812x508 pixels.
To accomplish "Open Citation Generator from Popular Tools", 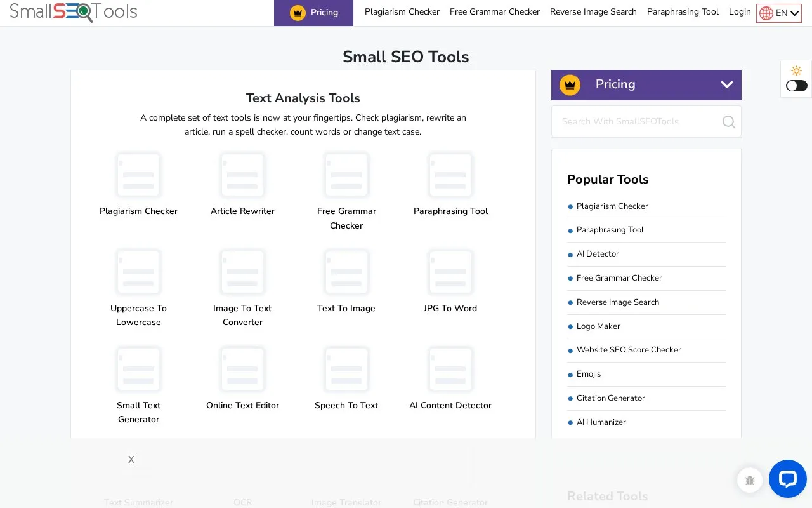I will point(611,398).
